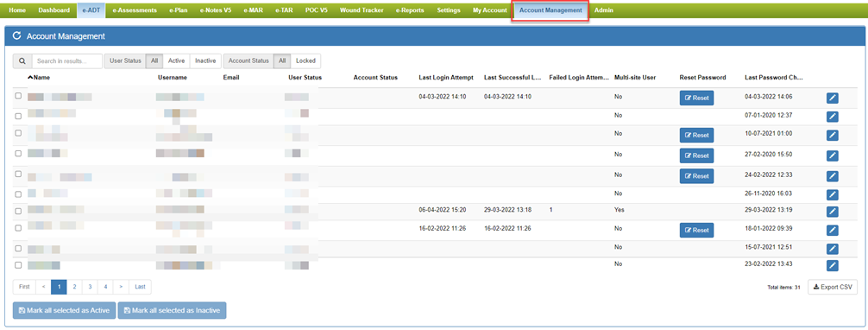Tick checkbox for row last changed 18-01-2022 09:39
The width and height of the screenshot is (868, 330).
point(18,227)
